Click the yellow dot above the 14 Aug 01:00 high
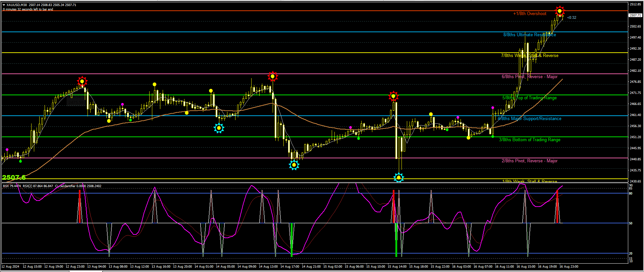The height and width of the screenshot is (272, 644). point(211,91)
